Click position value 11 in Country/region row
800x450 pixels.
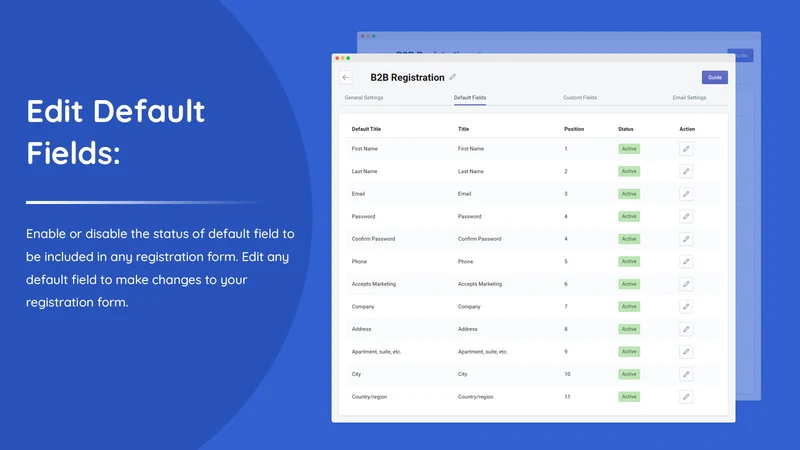[567, 396]
